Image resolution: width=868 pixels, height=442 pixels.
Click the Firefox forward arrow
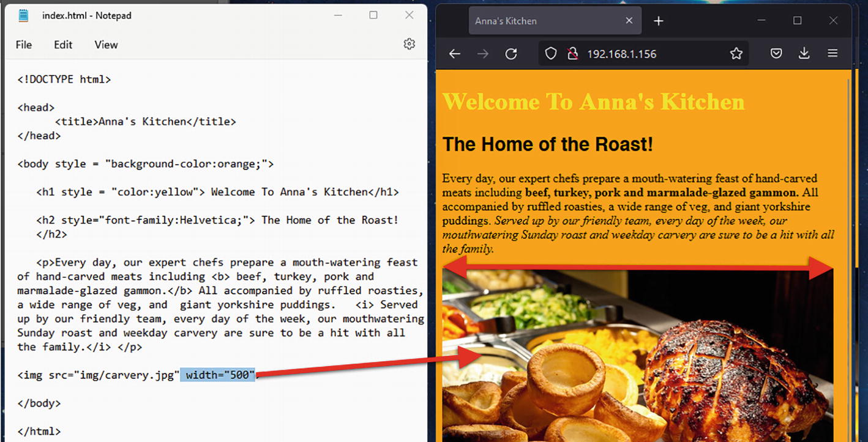pos(483,54)
